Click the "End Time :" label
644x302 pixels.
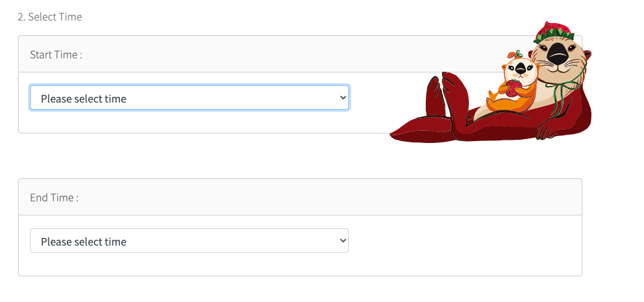[x=55, y=197]
